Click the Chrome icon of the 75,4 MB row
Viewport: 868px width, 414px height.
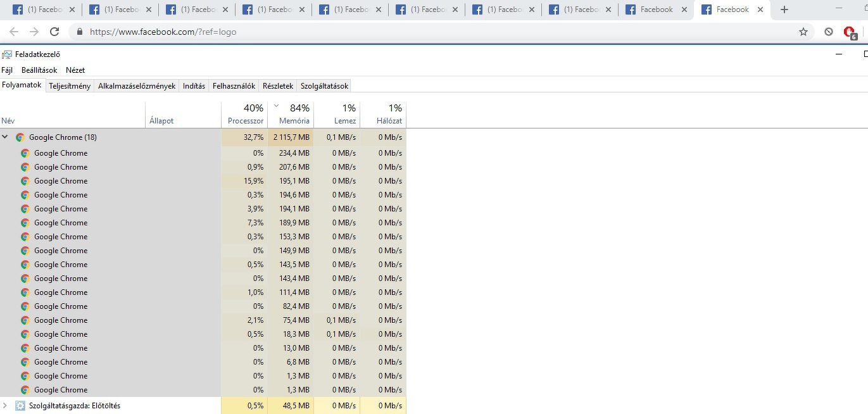point(25,320)
